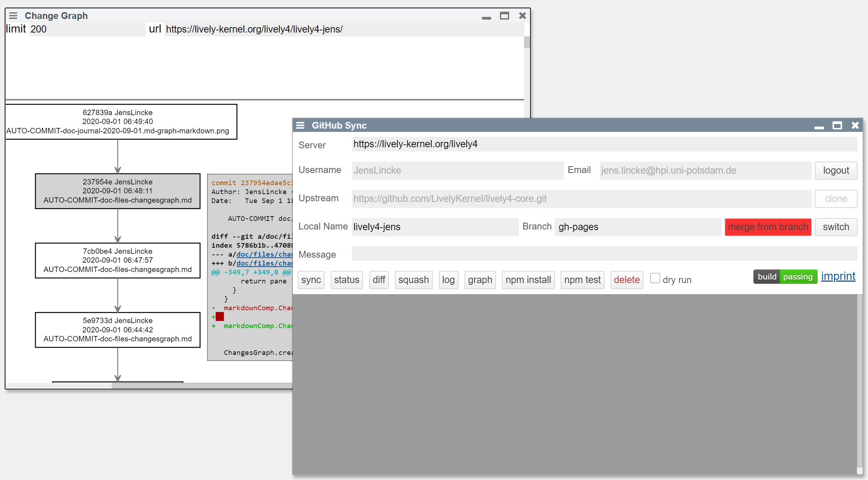Maximize the GitHub Sync window
Image resolution: width=868 pixels, height=480 pixels.
[837, 125]
